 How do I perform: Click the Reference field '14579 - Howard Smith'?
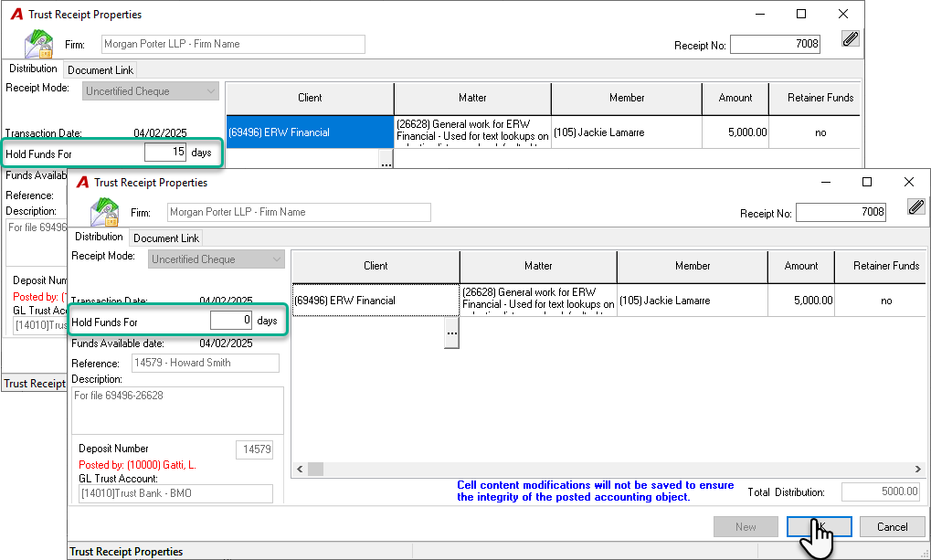205,363
